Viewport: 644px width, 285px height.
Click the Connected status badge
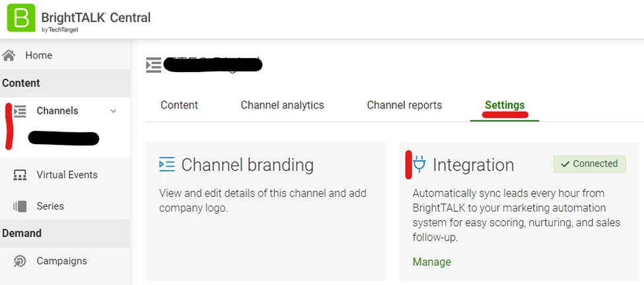(589, 164)
